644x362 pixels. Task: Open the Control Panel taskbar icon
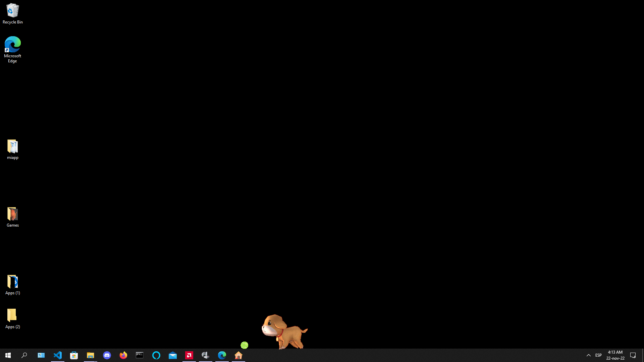[x=41, y=355]
